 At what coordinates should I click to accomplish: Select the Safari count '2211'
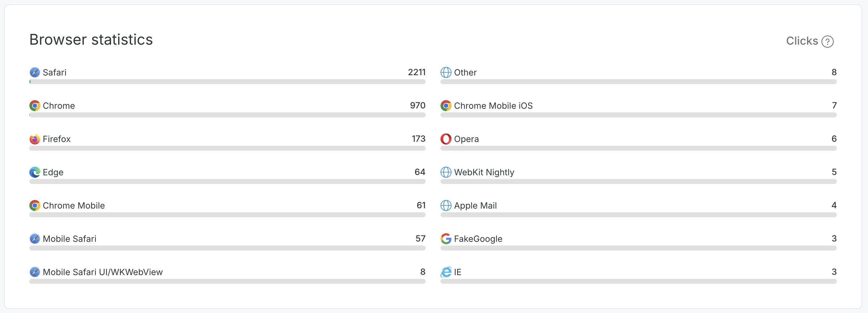(417, 72)
